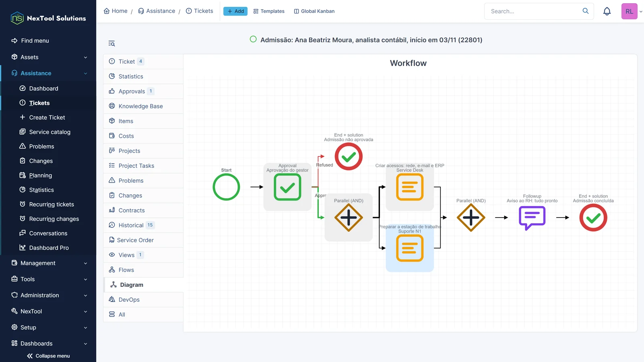644x362 pixels.
Task: Expand the Assets sidebar section
Action: [48, 57]
